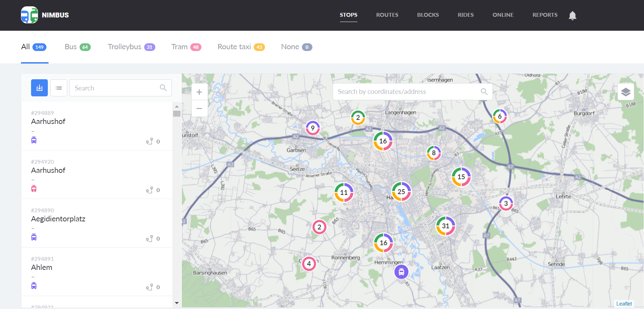644x309 pixels.
Task: Click the single stop marker near Hemmingen
Action: [x=401, y=272]
